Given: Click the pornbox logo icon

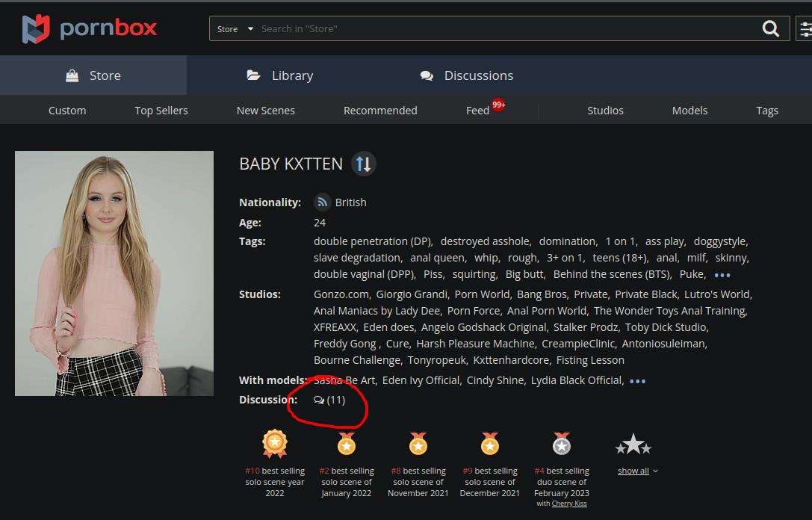Looking at the screenshot, I should pos(36,28).
